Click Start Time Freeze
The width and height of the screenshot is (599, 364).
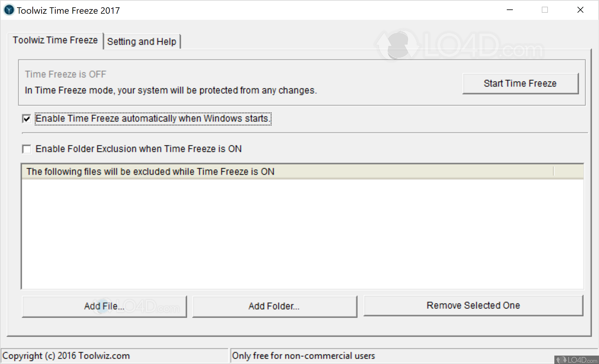[520, 83]
